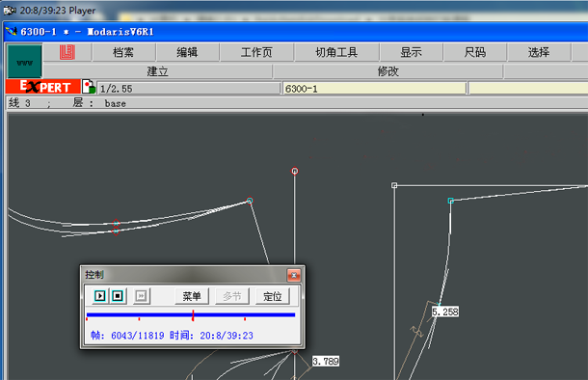
Task: Click the EXPERT mode badge
Action: pyautogui.click(x=43, y=87)
